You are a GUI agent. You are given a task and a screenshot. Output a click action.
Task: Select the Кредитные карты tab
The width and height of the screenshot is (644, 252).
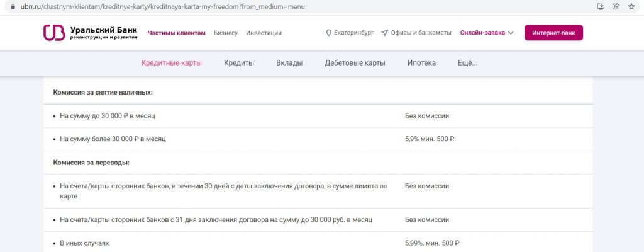[171, 63]
